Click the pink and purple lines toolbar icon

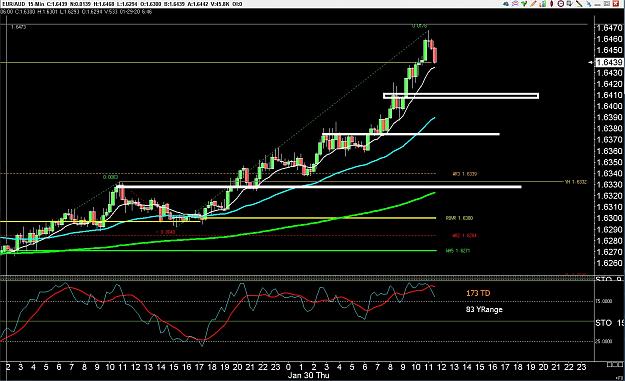515,4
